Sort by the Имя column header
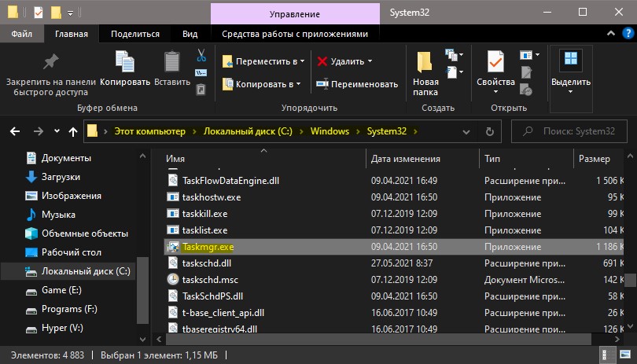 (x=264, y=159)
